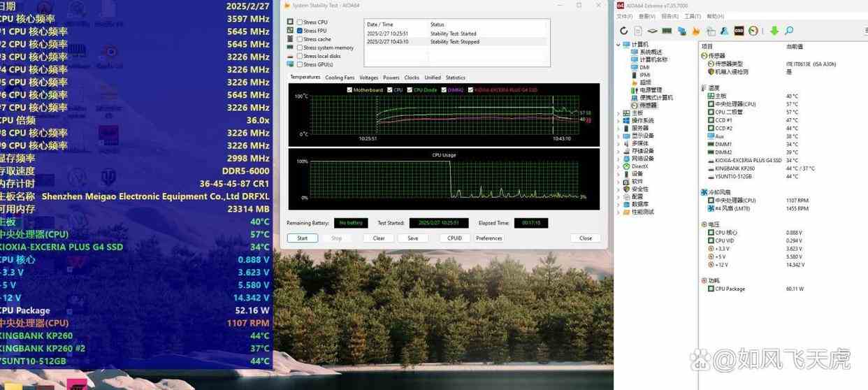Open the 报告(R) menu in AIDA64
Image resolution: width=868 pixels, height=390 pixels.
tap(670, 16)
